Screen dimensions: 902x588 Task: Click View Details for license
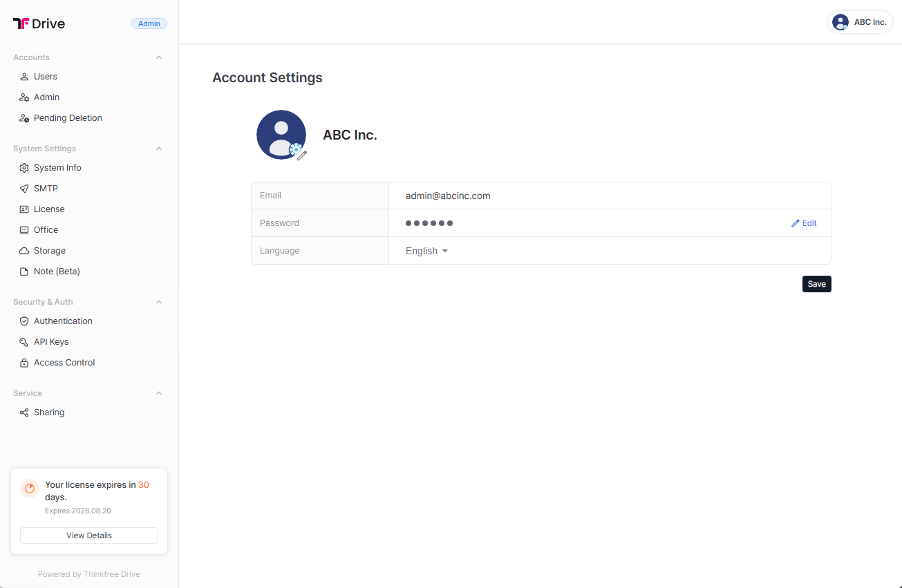(x=89, y=535)
